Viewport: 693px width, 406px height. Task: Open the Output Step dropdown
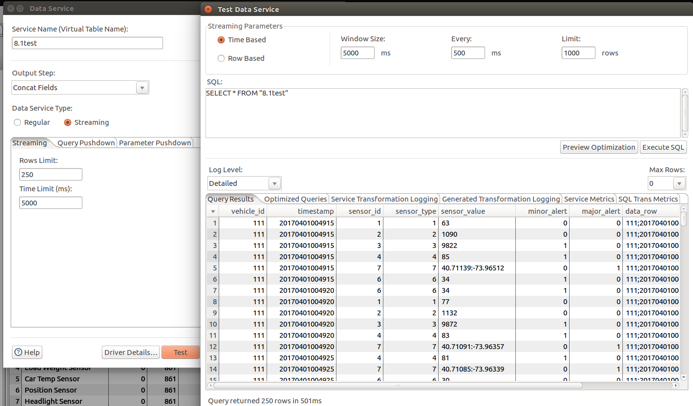point(142,88)
